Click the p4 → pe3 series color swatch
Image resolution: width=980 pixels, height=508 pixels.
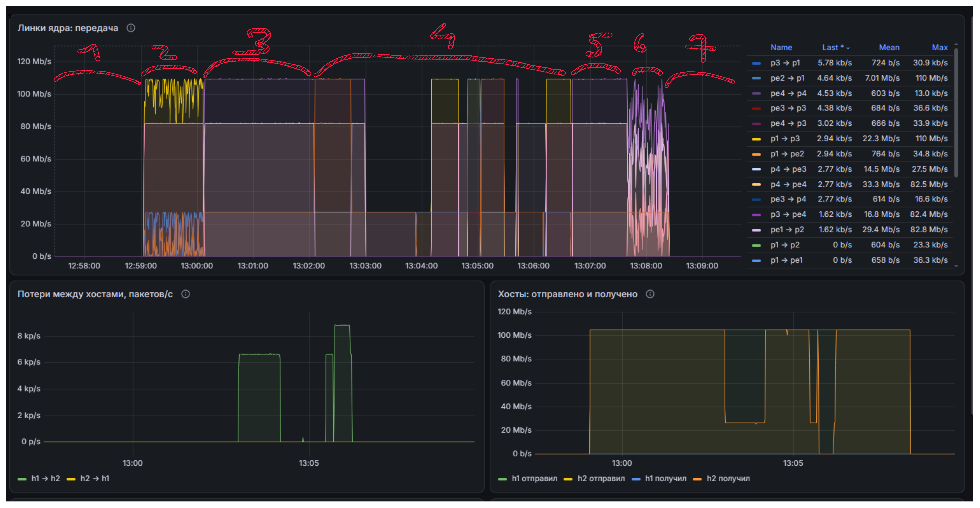coord(756,169)
